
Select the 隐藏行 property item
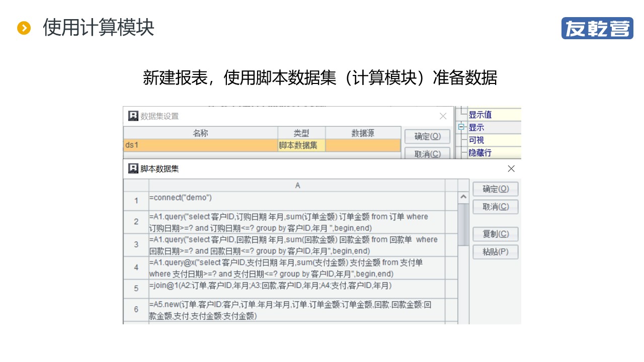[x=480, y=153]
